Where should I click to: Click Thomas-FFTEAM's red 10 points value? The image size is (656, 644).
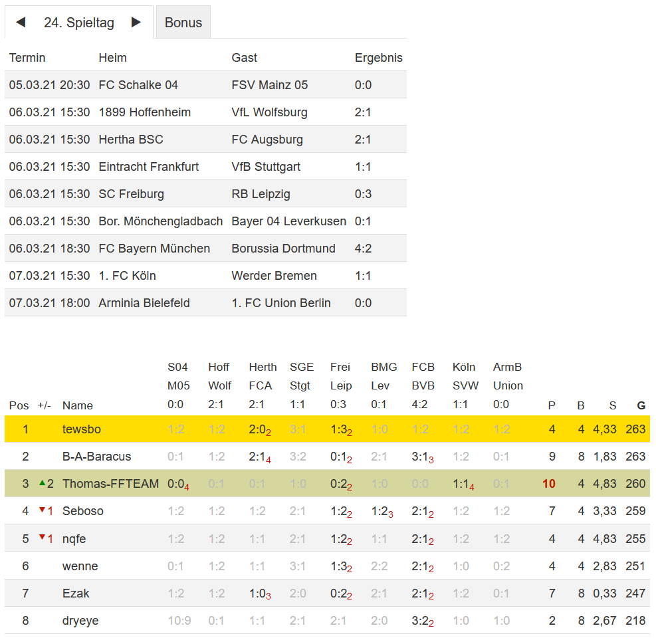click(548, 484)
